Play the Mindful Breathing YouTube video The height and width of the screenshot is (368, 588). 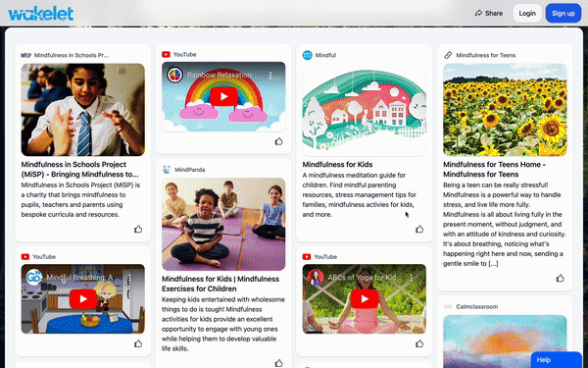83,299
